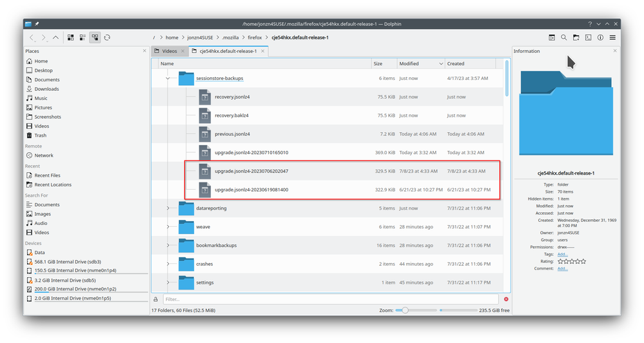The height and width of the screenshot is (343, 644).
Task: Open the Documents place under Places
Action: [x=47, y=80]
